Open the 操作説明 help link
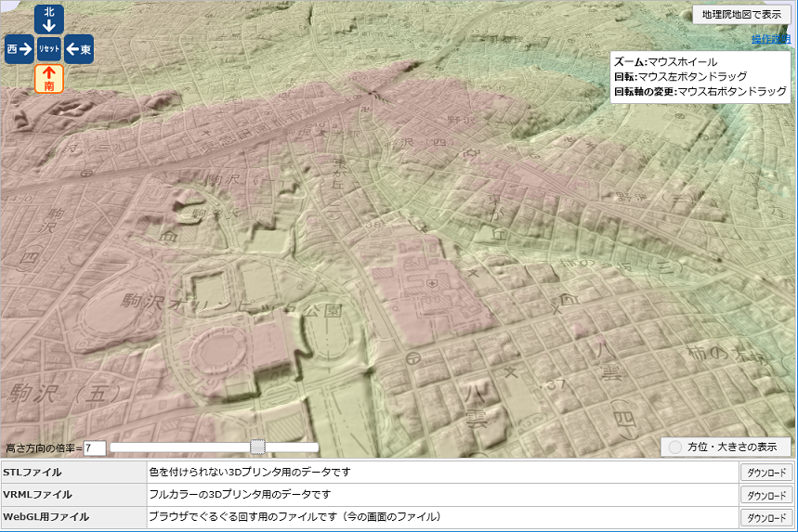Viewport: 798px width, 532px height. [770, 40]
